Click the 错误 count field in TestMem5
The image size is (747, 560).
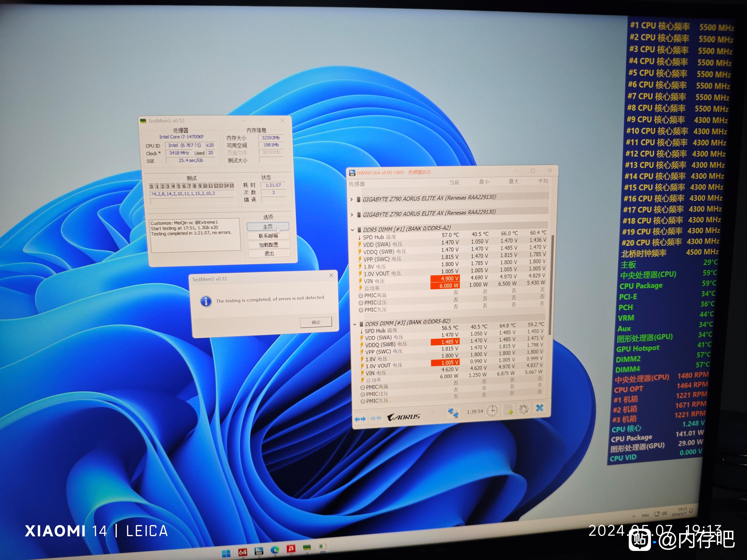coord(274,199)
